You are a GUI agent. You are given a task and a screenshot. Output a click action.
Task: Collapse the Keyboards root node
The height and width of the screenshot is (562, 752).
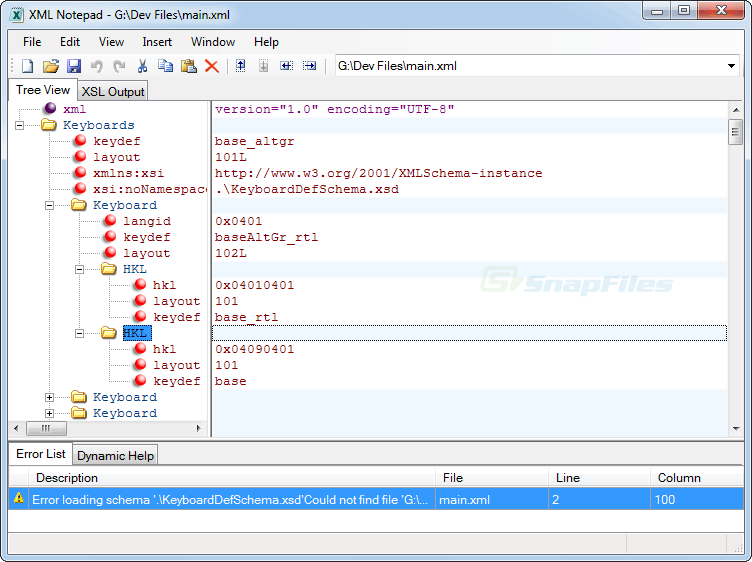[x=20, y=126]
